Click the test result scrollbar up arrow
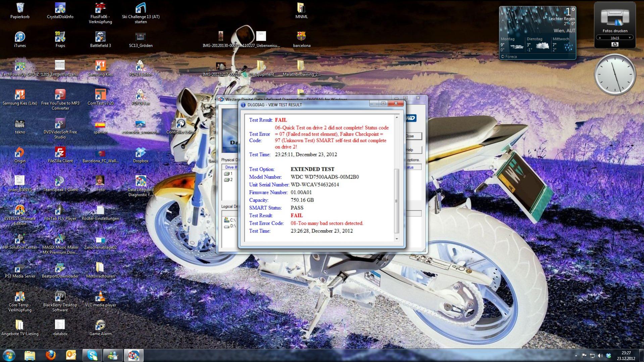 (x=397, y=117)
